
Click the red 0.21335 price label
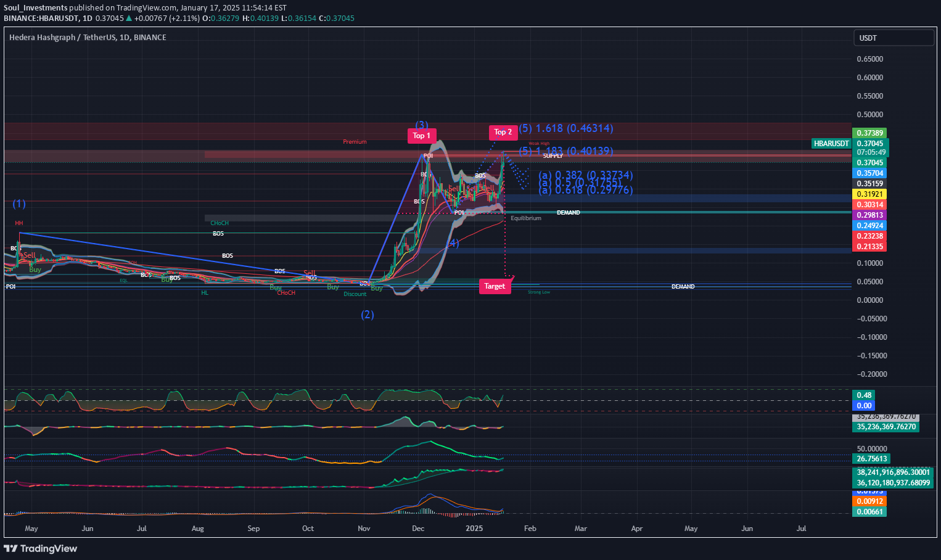point(869,247)
